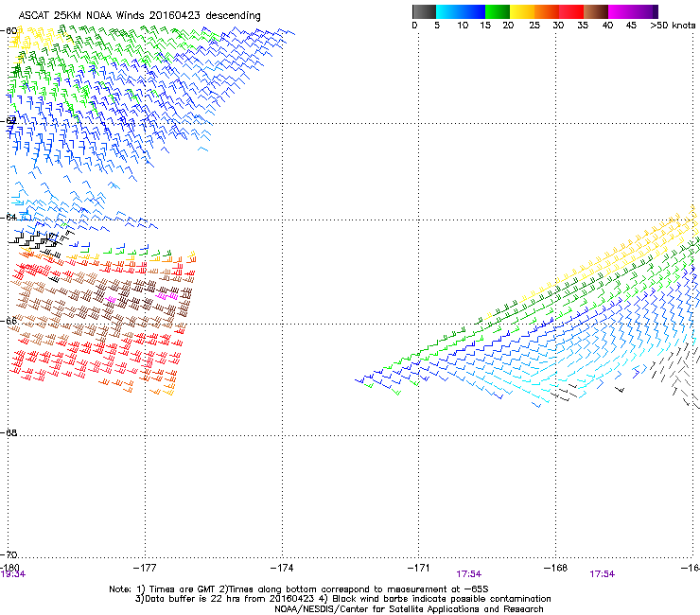Click the gray 0-5 knots legend segment

click(424, 11)
